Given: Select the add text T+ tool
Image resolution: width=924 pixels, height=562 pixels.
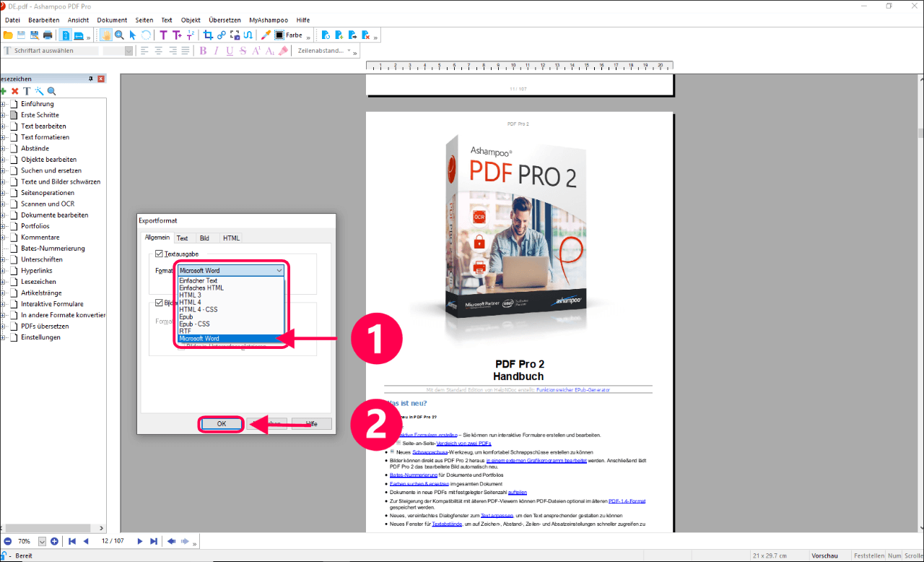Looking at the screenshot, I should 177,35.
